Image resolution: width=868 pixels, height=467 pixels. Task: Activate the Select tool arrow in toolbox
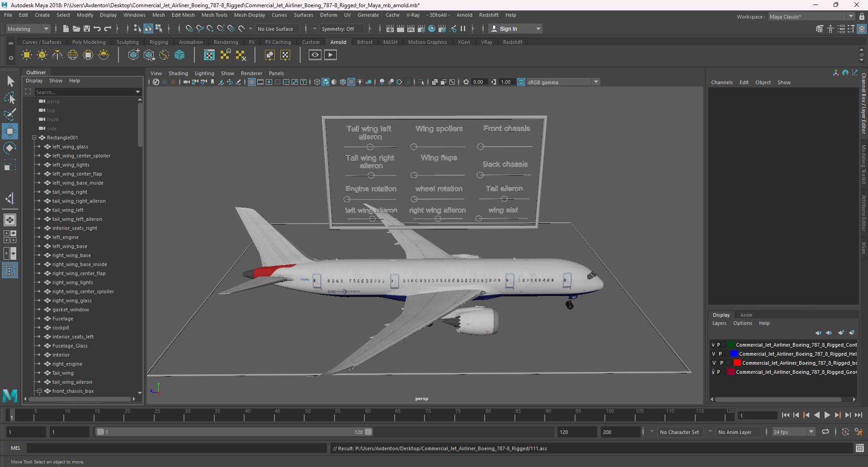tap(10, 81)
